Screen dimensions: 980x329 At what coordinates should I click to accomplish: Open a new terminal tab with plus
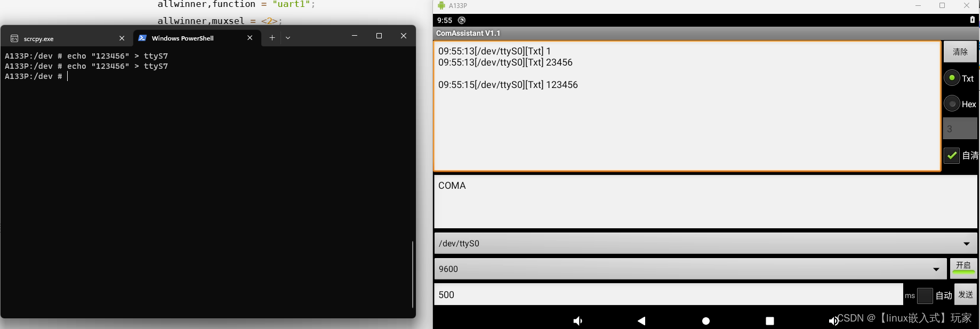coord(272,38)
